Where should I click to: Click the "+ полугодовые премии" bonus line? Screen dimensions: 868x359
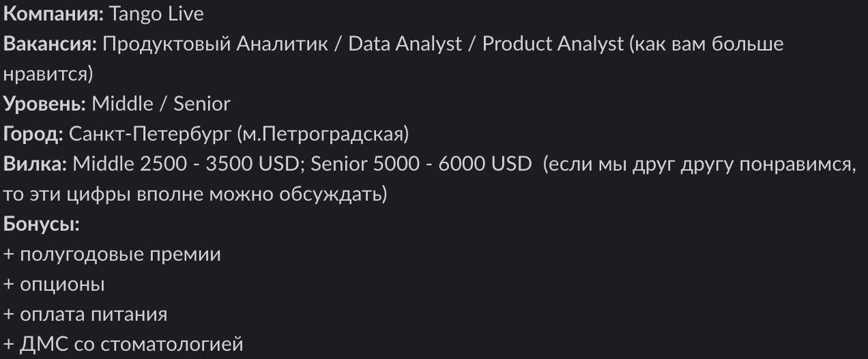coord(113,255)
